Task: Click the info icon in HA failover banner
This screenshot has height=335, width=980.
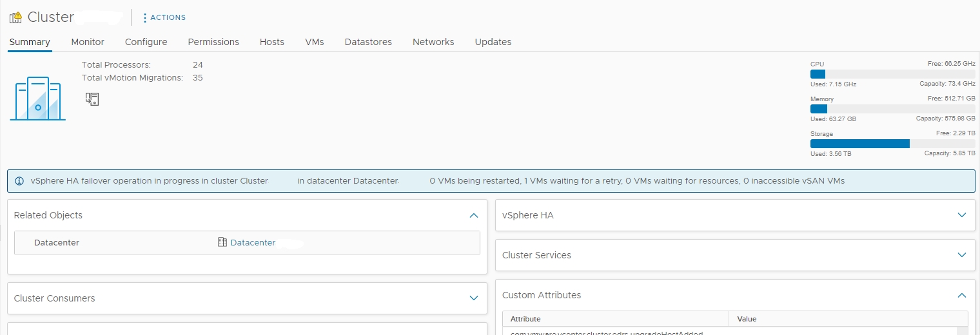Action: (x=19, y=181)
